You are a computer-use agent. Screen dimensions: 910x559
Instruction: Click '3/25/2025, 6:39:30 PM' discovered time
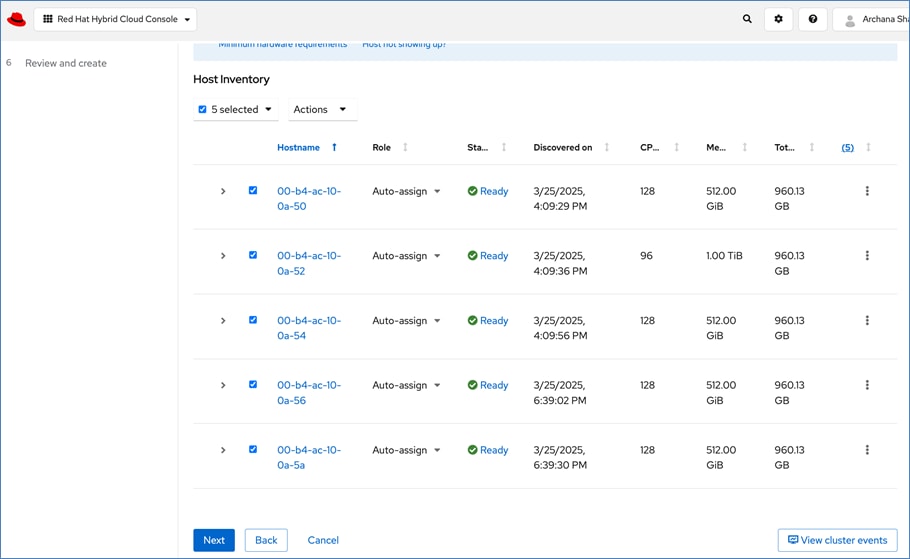[560, 457]
